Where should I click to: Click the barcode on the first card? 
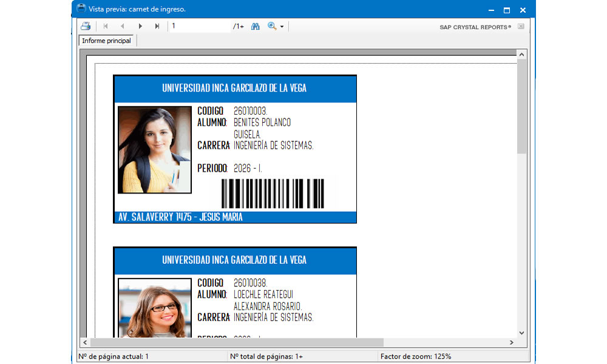click(273, 194)
